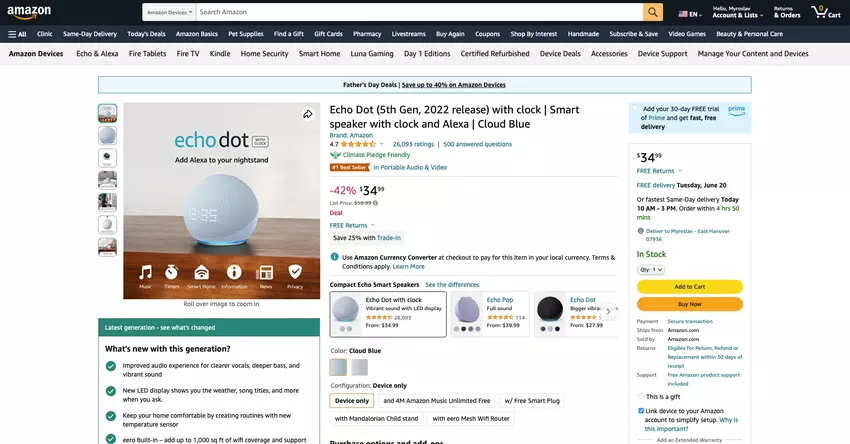Select the second (non-Cloud Blue) color swatch

360,367
